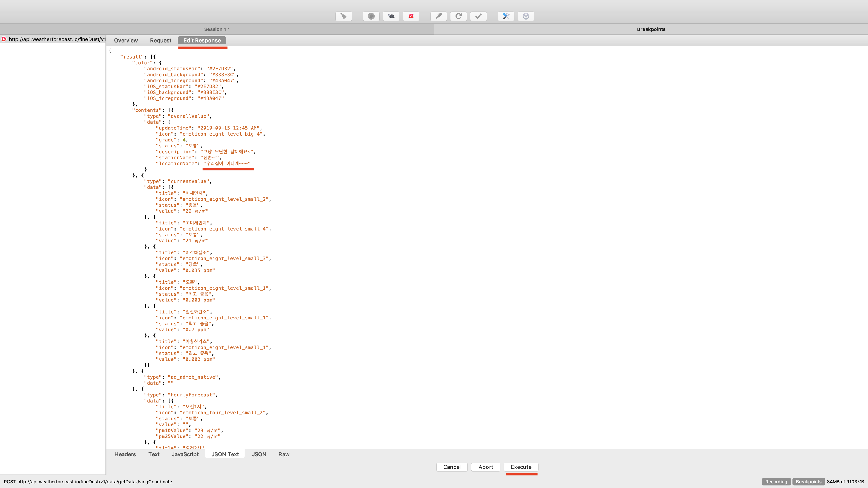Open the settings gear icon

click(526, 16)
